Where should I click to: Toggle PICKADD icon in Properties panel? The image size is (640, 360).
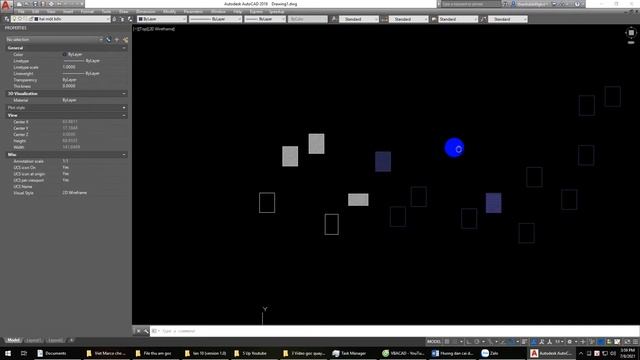pyautogui.click(x=109, y=40)
